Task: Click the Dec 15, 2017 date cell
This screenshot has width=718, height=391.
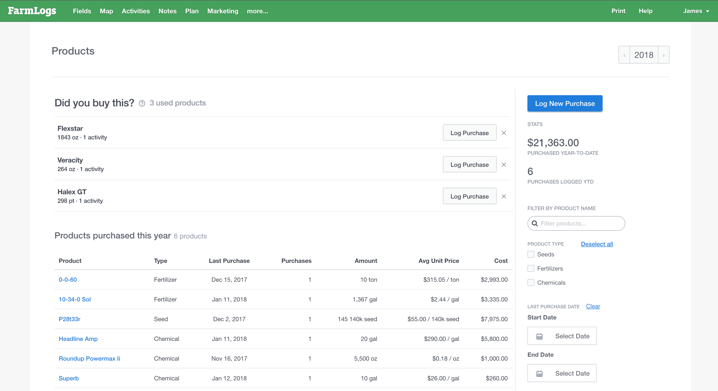Action: pos(229,280)
